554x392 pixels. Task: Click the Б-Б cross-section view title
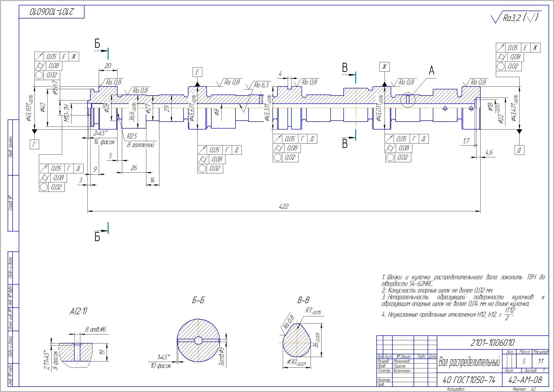tap(198, 300)
